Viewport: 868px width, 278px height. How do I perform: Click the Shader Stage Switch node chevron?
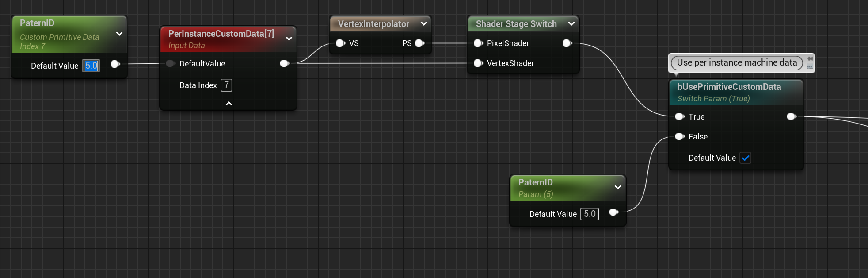tap(571, 23)
